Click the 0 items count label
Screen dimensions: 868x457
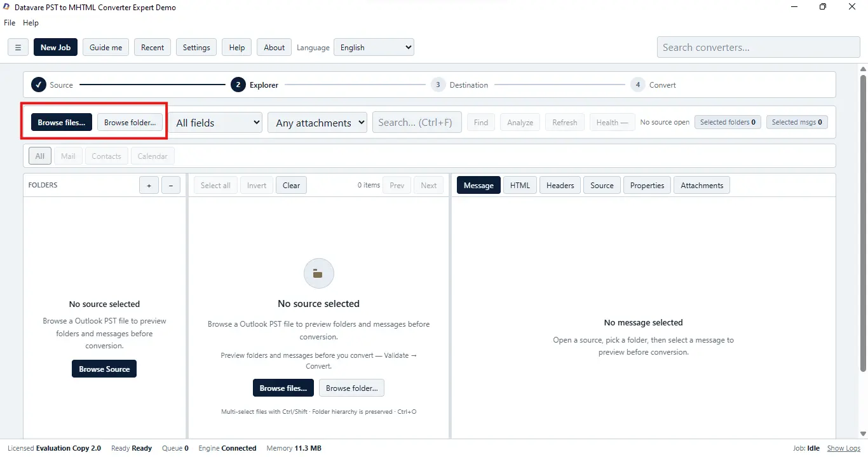click(x=369, y=185)
